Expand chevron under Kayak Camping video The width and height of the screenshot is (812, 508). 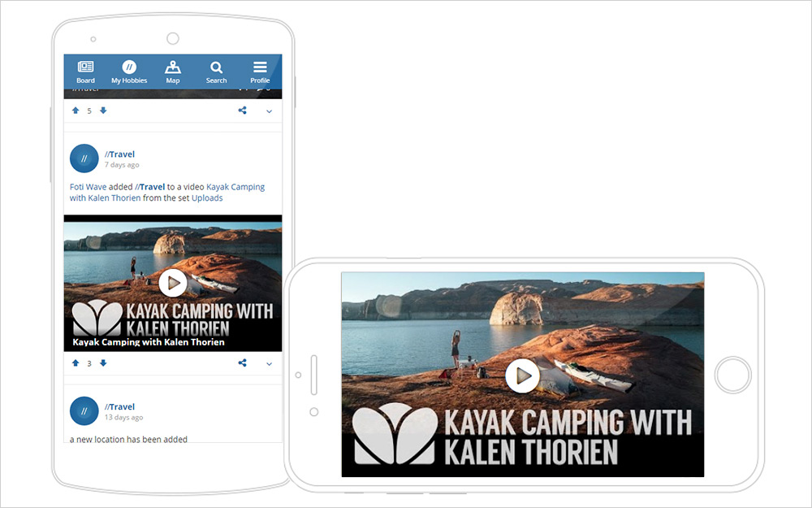[x=270, y=363]
